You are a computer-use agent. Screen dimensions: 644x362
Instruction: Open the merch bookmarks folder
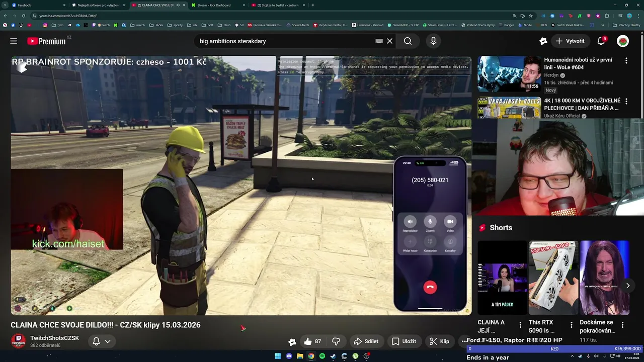point(137,25)
